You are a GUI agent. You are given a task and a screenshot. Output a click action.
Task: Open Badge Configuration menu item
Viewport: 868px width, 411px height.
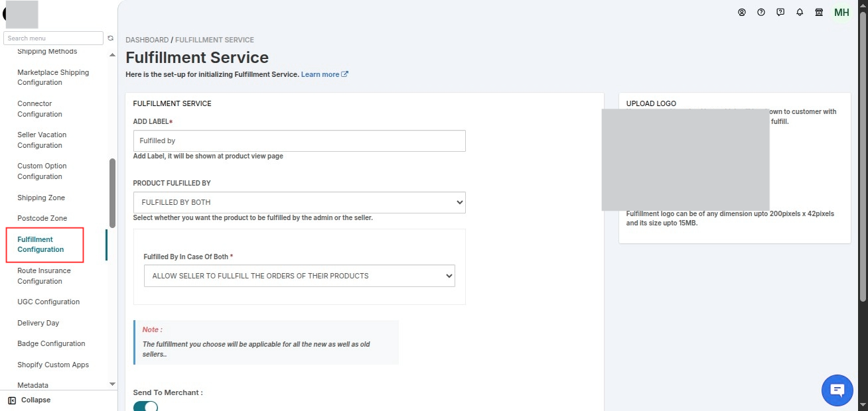(x=51, y=343)
